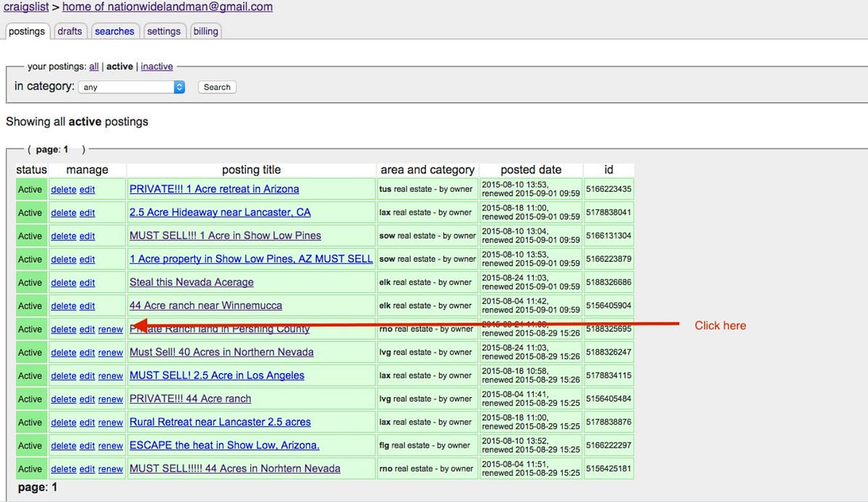Delete the MUST SELL 2.5 Acre Los Angeles posting

coord(63,375)
